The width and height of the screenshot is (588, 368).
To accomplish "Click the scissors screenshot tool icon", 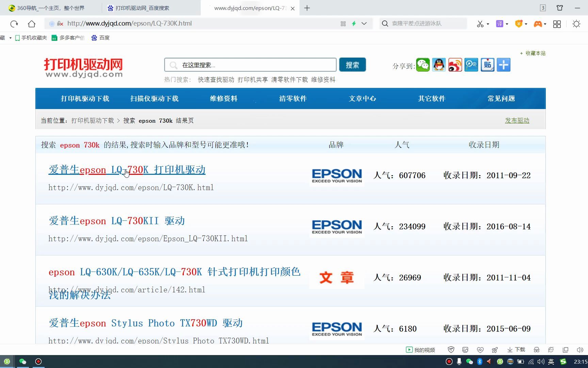I will point(480,24).
